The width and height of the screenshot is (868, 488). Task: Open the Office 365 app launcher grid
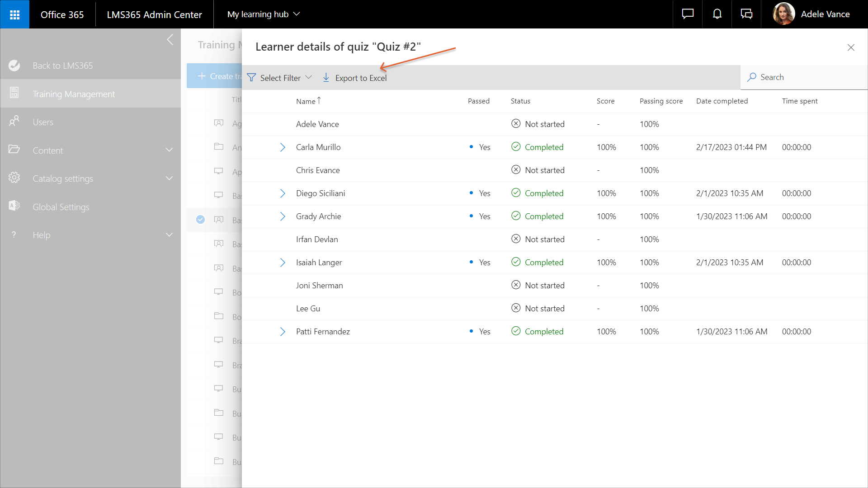(x=14, y=14)
